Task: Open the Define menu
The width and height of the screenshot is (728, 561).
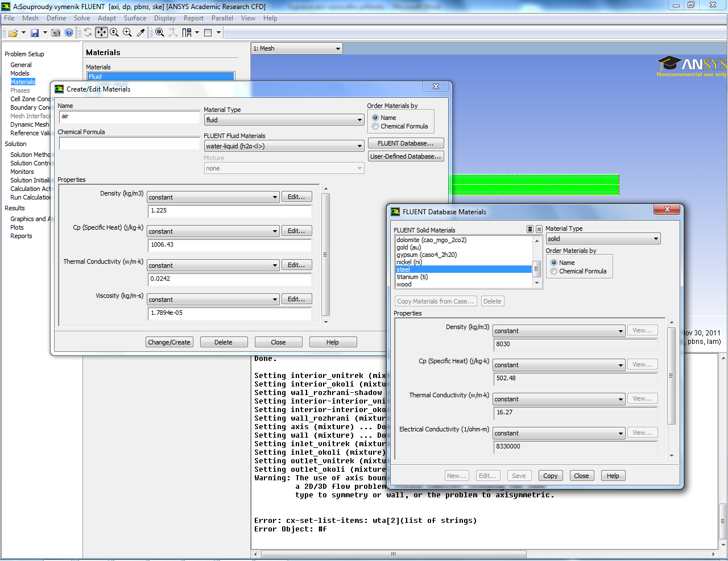Action: pos(56,18)
